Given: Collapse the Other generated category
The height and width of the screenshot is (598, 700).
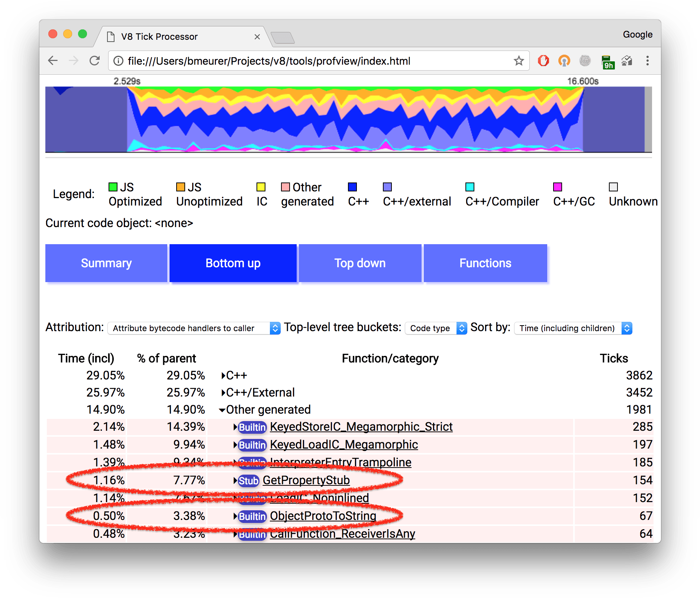Looking at the screenshot, I should pos(222,410).
